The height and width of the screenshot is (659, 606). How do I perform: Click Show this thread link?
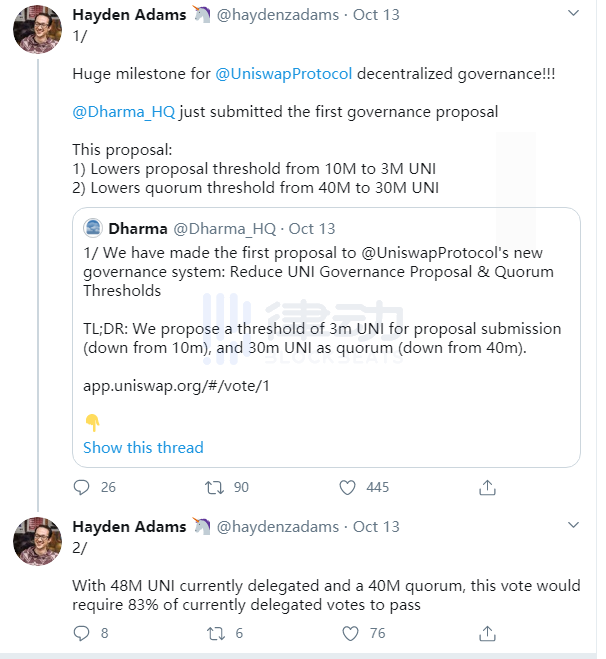click(x=143, y=447)
